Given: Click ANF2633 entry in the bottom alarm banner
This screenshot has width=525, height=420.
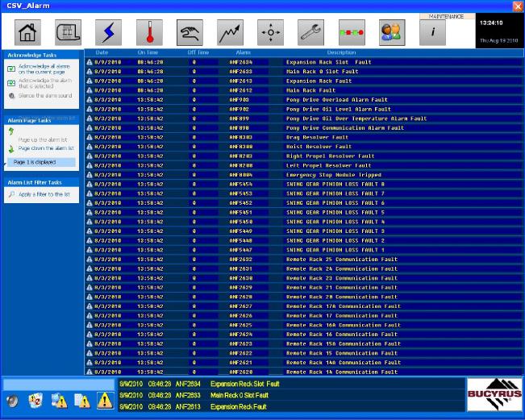Looking at the screenshot, I should (291, 395).
